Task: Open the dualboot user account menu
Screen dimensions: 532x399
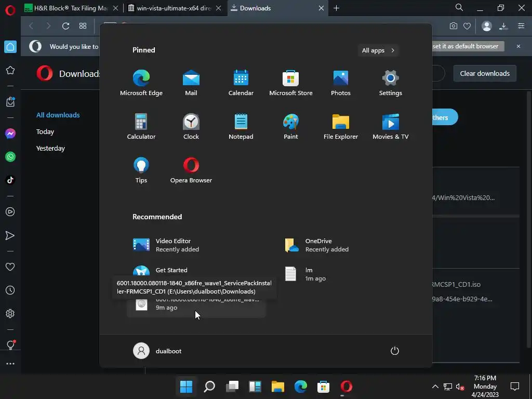Action: (x=157, y=351)
